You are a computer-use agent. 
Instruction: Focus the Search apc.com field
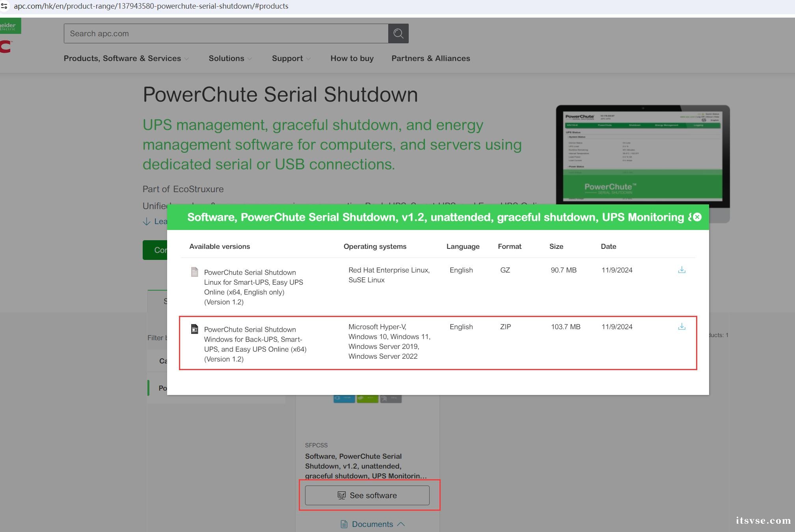226,33
